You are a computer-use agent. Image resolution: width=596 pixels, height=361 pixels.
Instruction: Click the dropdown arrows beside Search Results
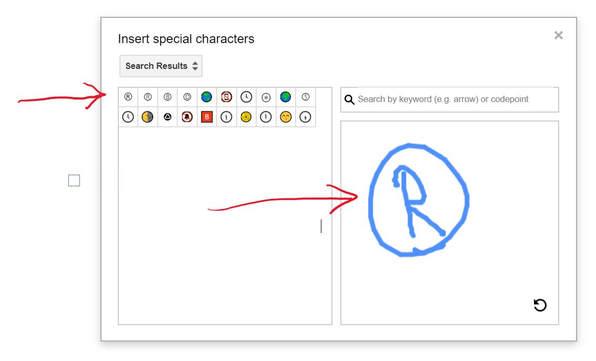[x=195, y=66]
